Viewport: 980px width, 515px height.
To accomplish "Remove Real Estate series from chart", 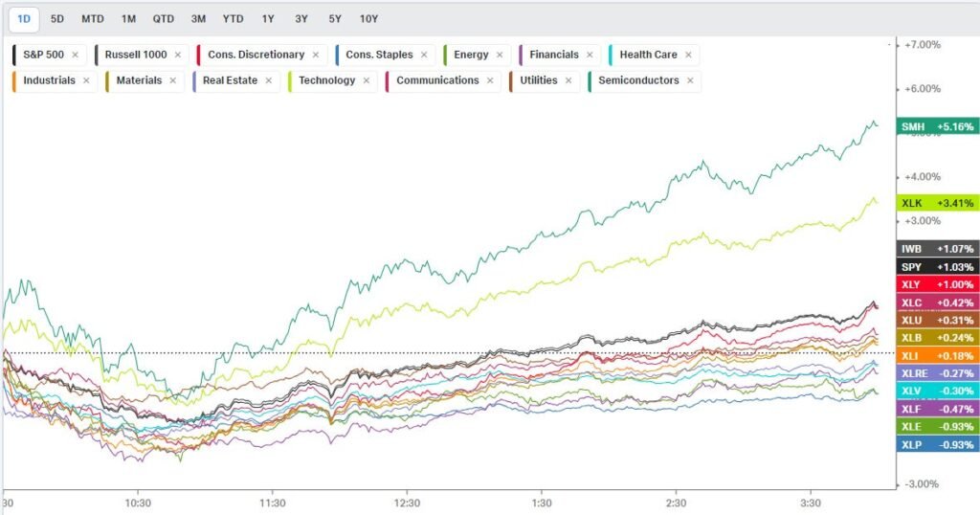I will 268,80.
